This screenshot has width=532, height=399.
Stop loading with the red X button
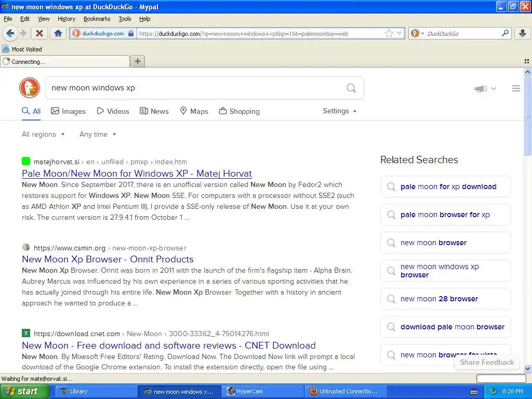tap(39, 33)
